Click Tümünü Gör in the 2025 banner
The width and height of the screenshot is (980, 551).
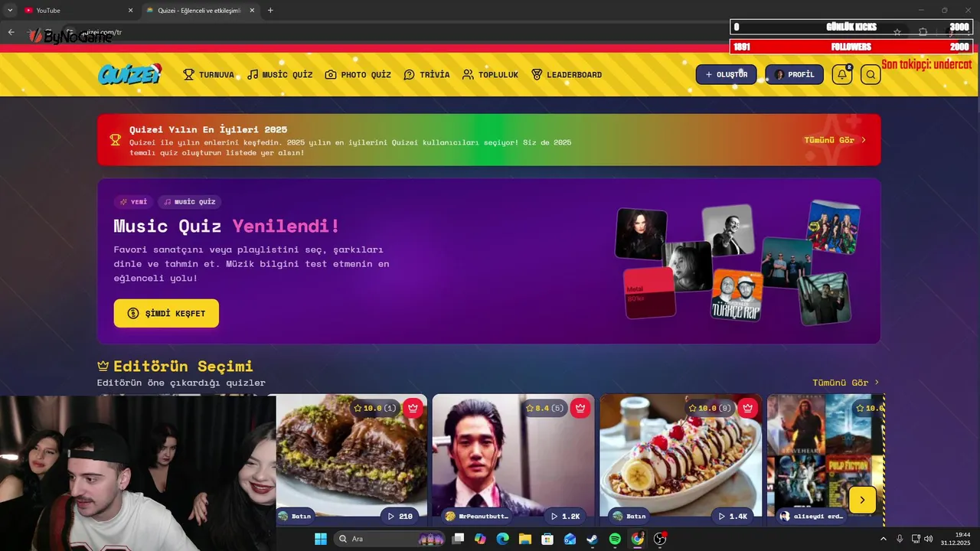pyautogui.click(x=835, y=140)
